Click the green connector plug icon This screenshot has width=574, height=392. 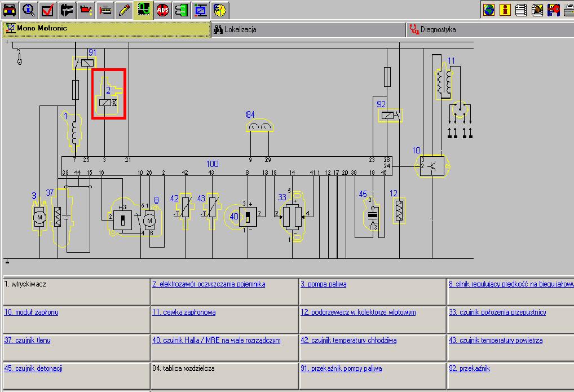[182, 10]
